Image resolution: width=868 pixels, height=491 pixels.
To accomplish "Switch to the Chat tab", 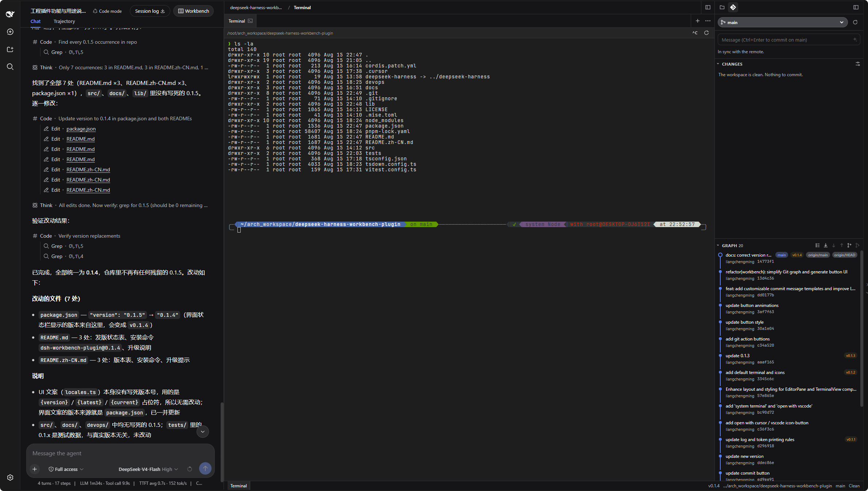I will tap(35, 21).
